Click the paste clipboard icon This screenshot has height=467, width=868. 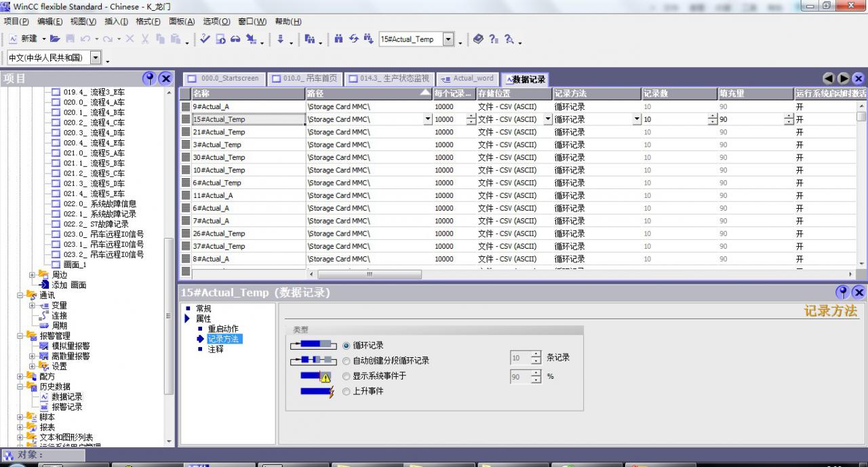tap(176, 39)
